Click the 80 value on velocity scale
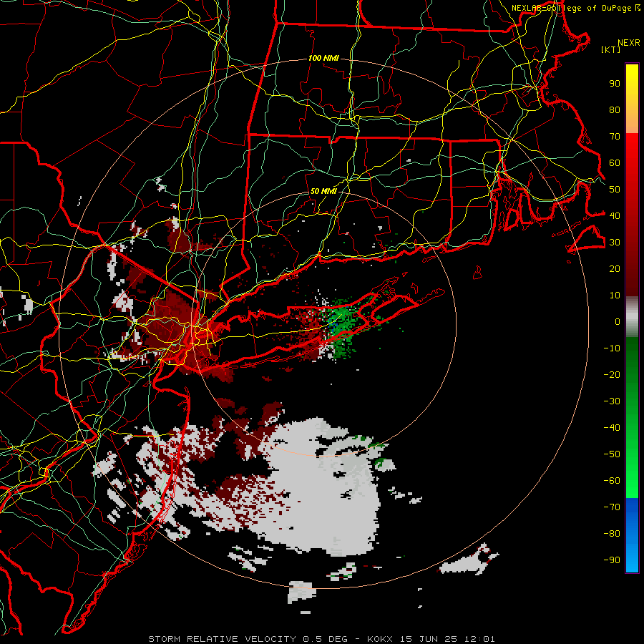 (x=615, y=110)
